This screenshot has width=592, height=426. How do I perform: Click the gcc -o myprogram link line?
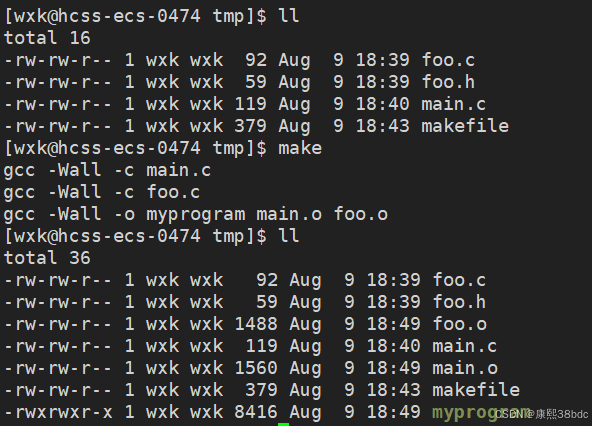tap(196, 215)
